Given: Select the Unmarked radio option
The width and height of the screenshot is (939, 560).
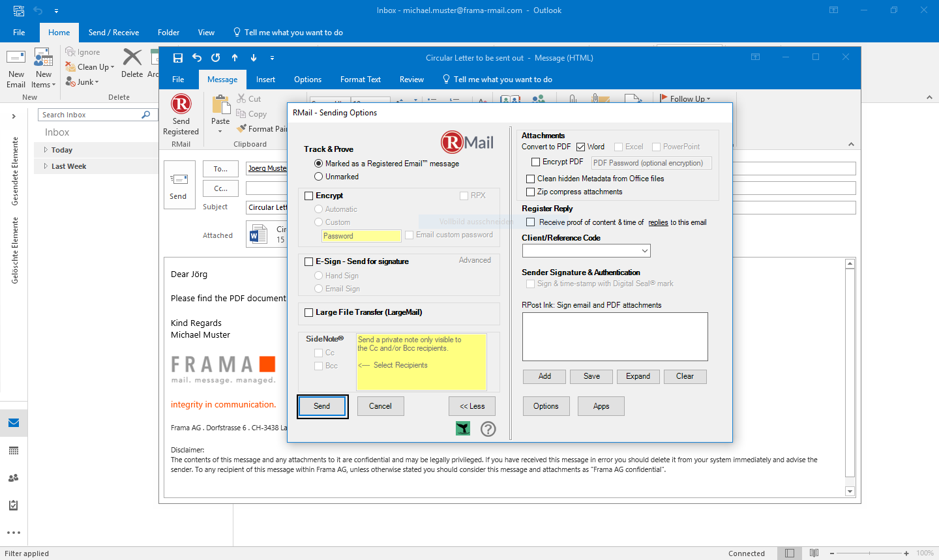Looking at the screenshot, I should click(319, 177).
